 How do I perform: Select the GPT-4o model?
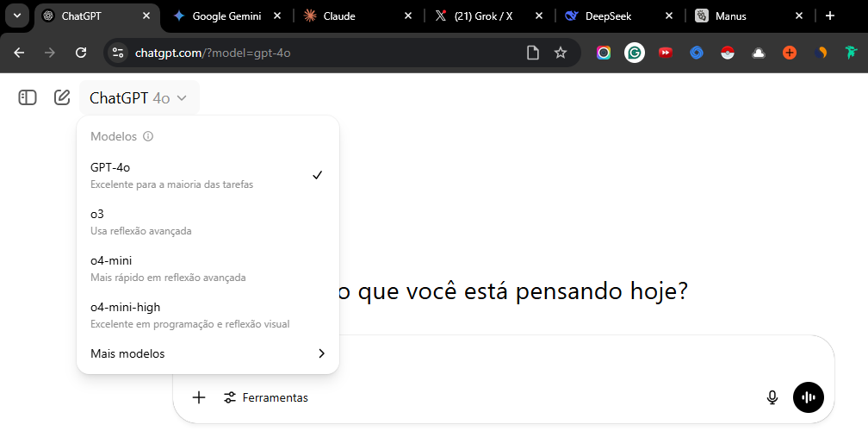(208, 175)
